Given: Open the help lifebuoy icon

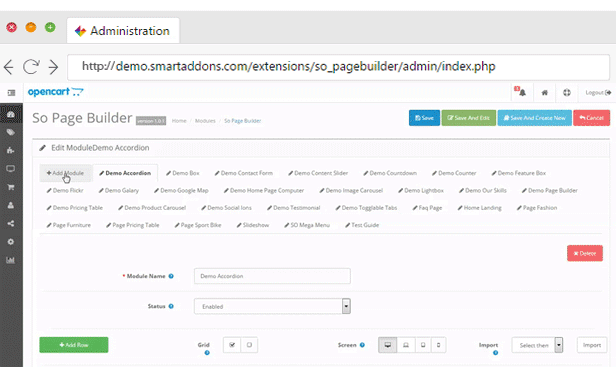Looking at the screenshot, I should point(566,93).
